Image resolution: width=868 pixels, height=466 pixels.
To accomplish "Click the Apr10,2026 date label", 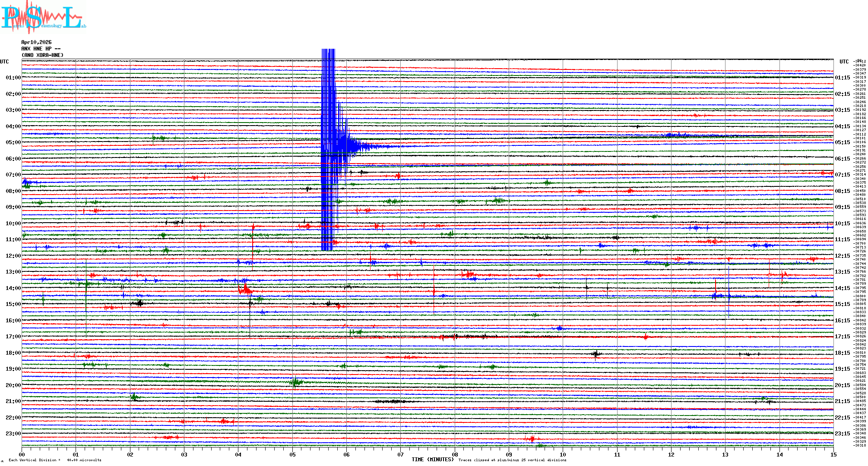I will pos(36,42).
